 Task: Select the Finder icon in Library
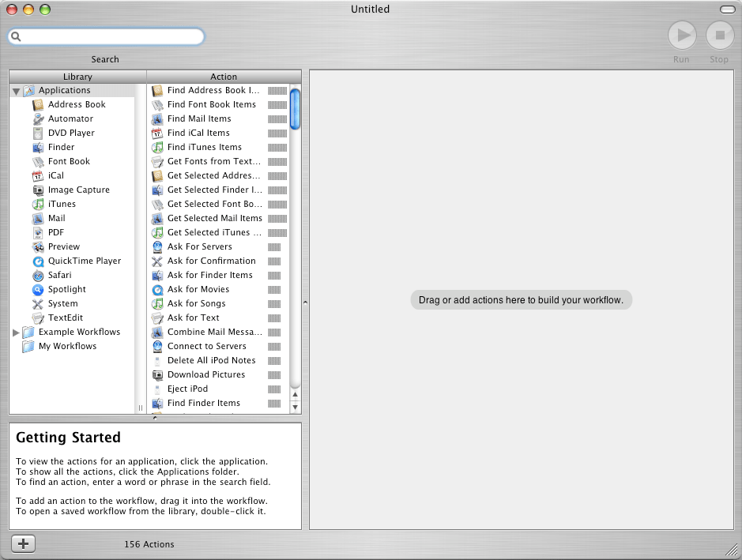(x=38, y=147)
